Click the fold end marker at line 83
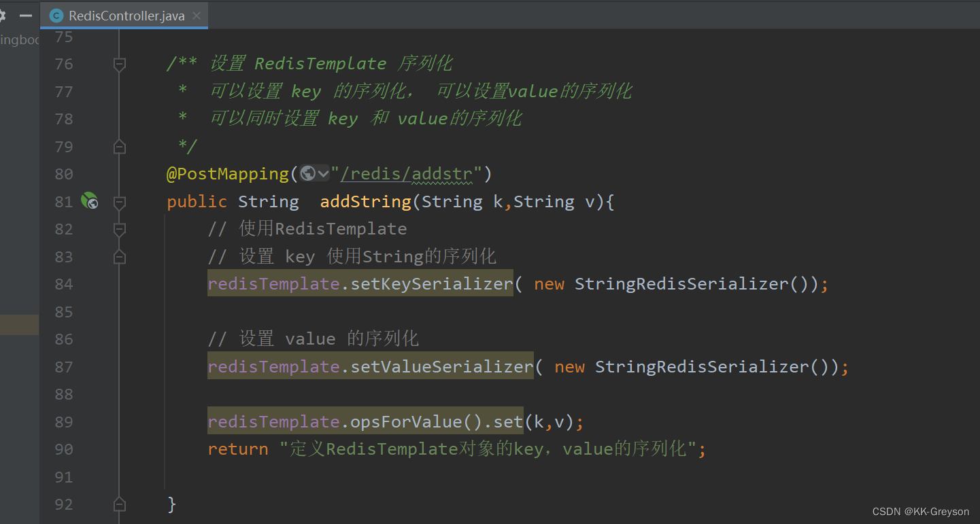This screenshot has width=980, height=524. (x=120, y=257)
